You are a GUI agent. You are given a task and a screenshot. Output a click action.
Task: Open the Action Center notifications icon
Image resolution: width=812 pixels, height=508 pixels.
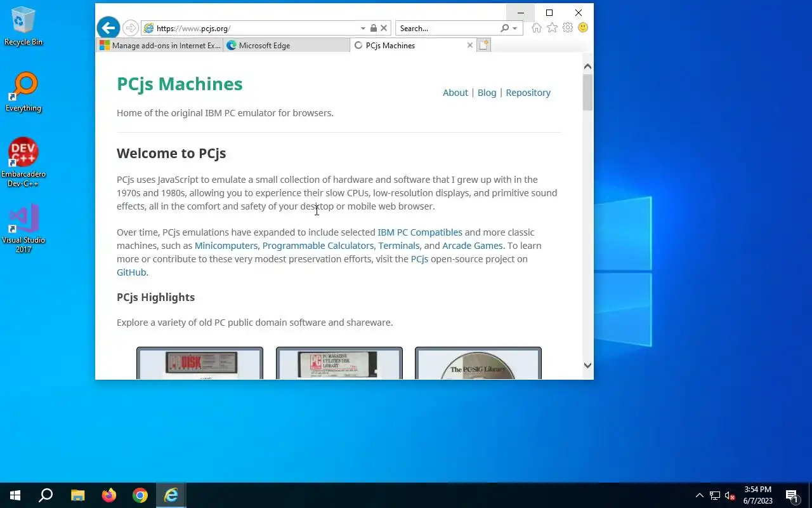point(792,496)
